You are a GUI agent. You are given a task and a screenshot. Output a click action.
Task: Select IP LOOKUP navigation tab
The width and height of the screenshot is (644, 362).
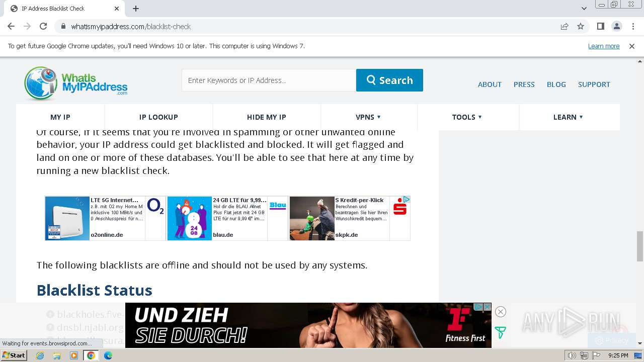coord(158,117)
